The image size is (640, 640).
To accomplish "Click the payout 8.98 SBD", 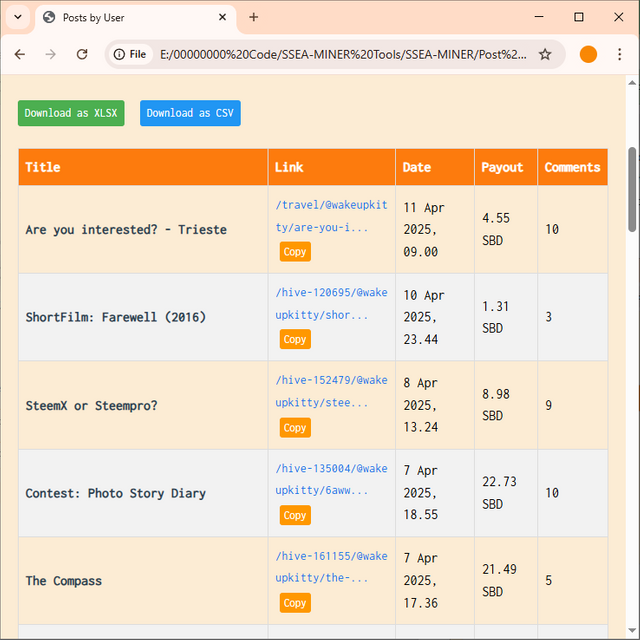I will coord(496,405).
